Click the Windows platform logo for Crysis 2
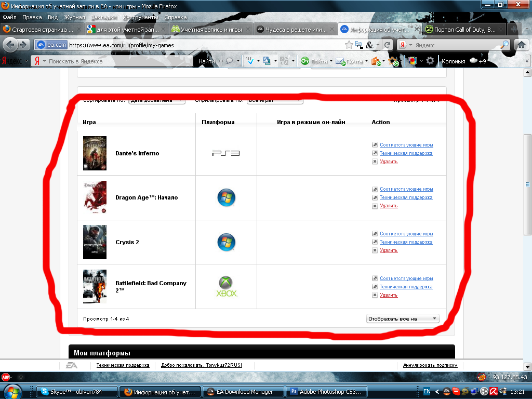 227,242
